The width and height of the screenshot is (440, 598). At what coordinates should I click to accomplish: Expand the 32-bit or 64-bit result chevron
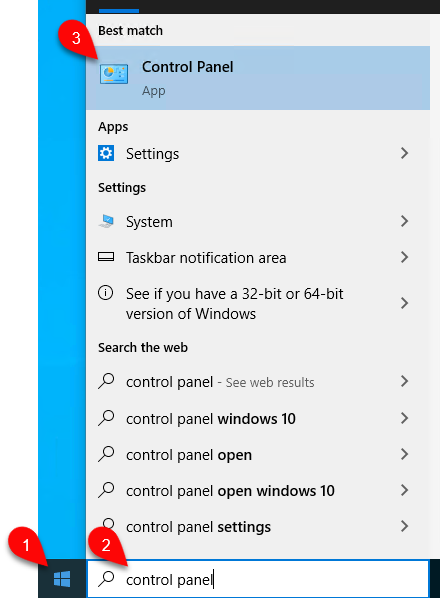(x=404, y=303)
